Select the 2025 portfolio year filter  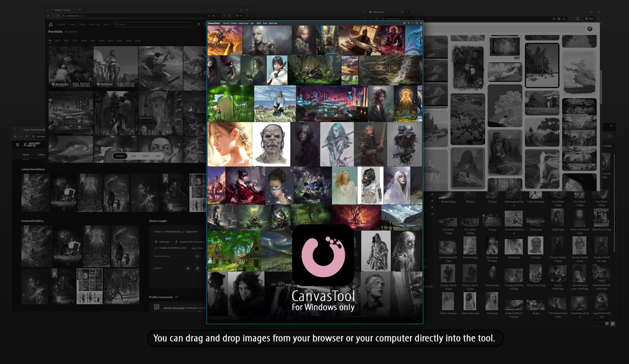[x=138, y=41]
